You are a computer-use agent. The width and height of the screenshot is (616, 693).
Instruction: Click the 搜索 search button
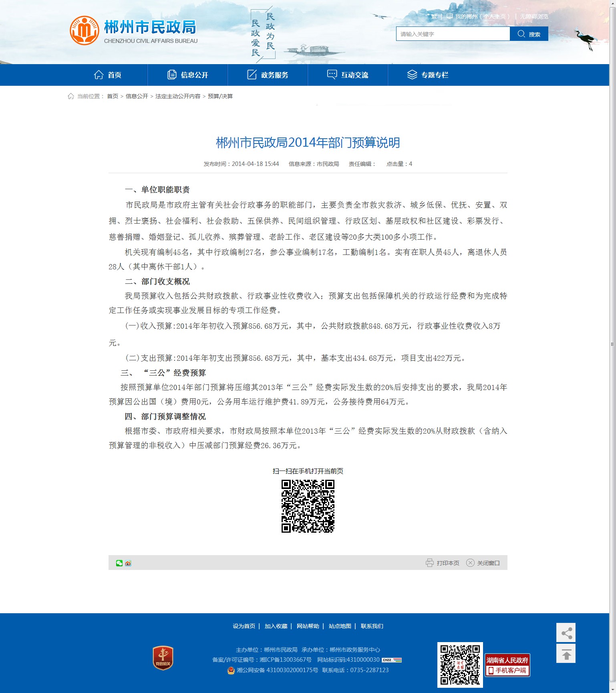(x=529, y=34)
